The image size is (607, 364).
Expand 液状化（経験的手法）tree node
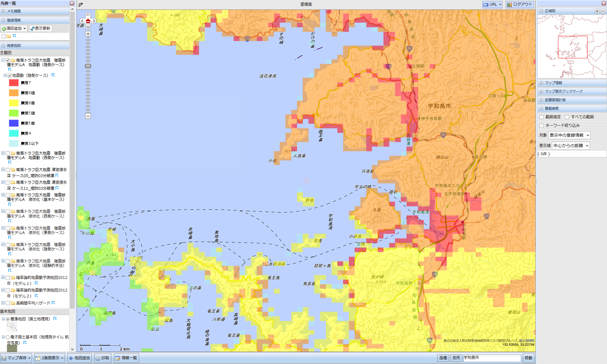(x=3, y=261)
